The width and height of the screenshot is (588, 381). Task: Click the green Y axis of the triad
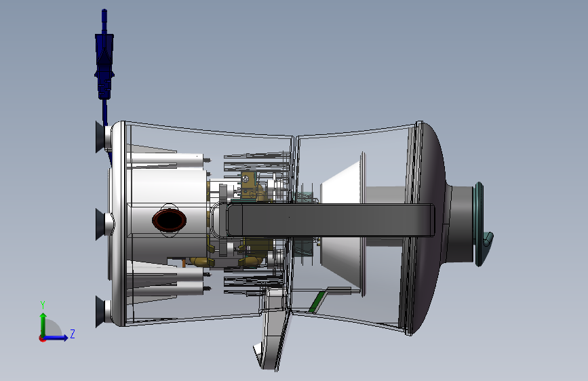point(43,324)
